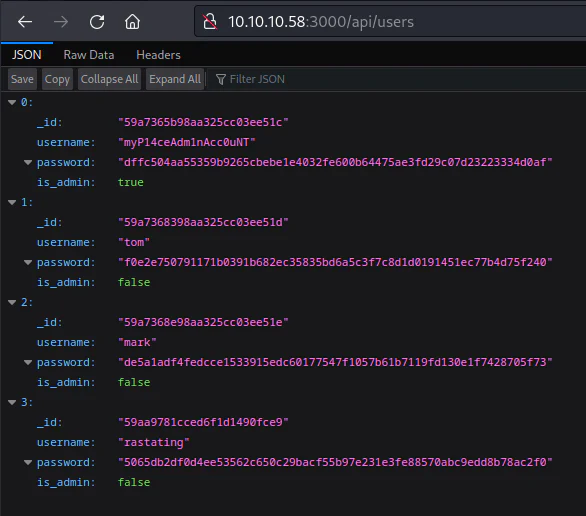Click the index label 0:
Screen dimensions: 586x516
(27, 102)
